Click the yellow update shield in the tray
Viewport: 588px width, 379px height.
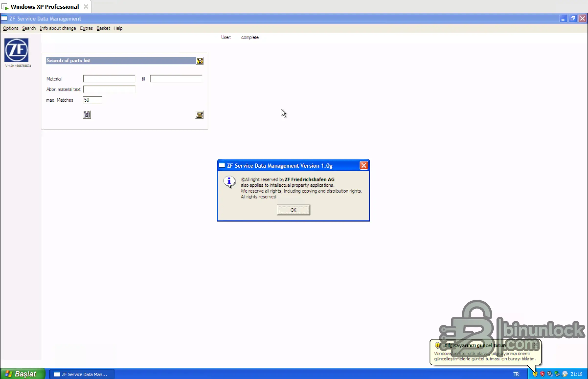[x=535, y=374]
